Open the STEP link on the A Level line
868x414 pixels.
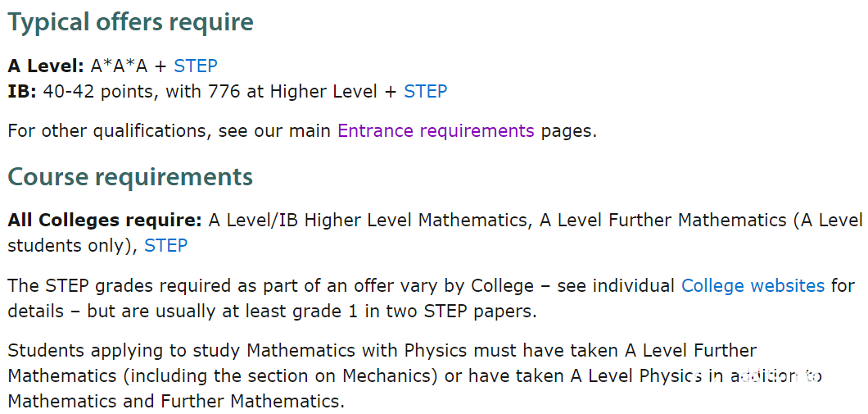196,66
